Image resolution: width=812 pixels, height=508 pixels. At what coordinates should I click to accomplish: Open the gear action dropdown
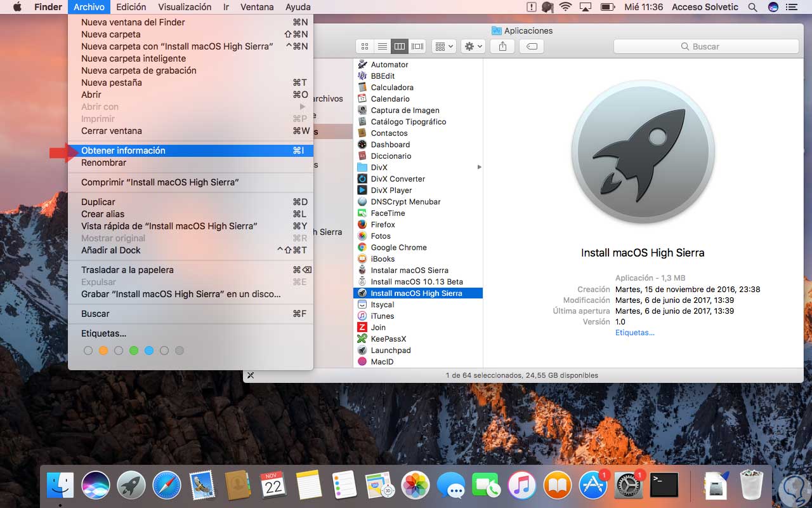point(474,46)
